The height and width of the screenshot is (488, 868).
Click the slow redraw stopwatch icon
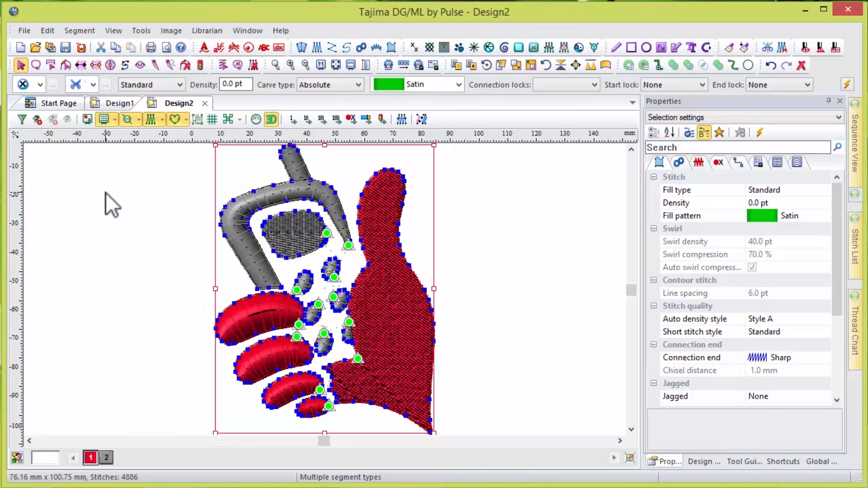tap(256, 119)
